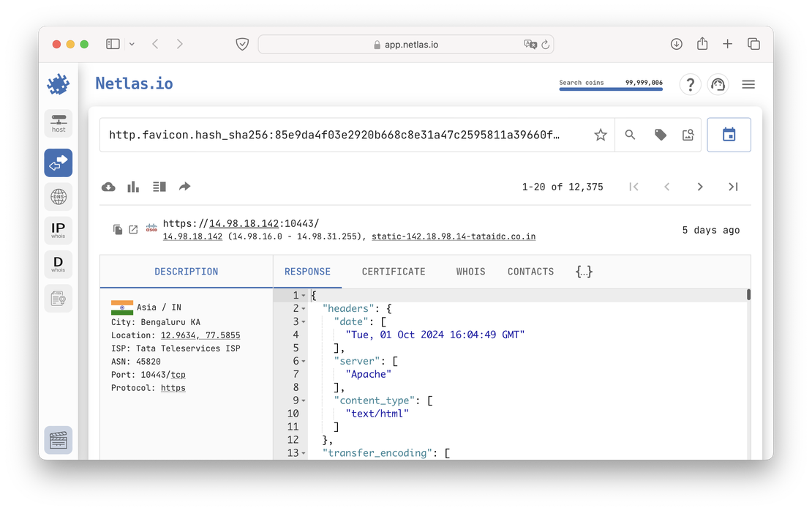Toggle Firefox tracking protection shield
Image resolution: width=812 pixels, height=511 pixels.
(242, 43)
